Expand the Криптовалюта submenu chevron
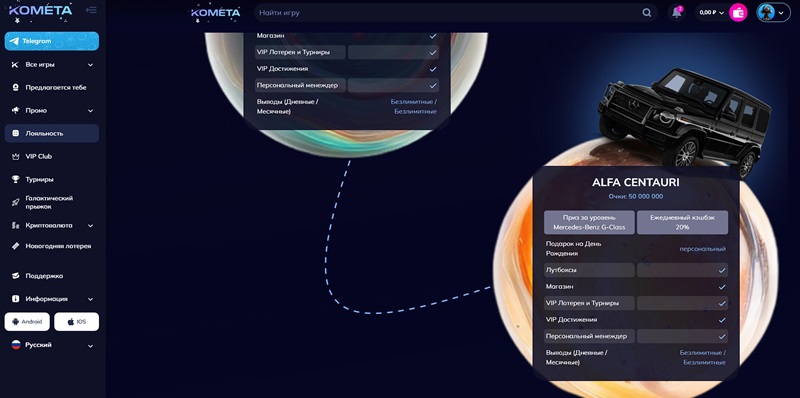This screenshot has height=398, width=800. 90,226
